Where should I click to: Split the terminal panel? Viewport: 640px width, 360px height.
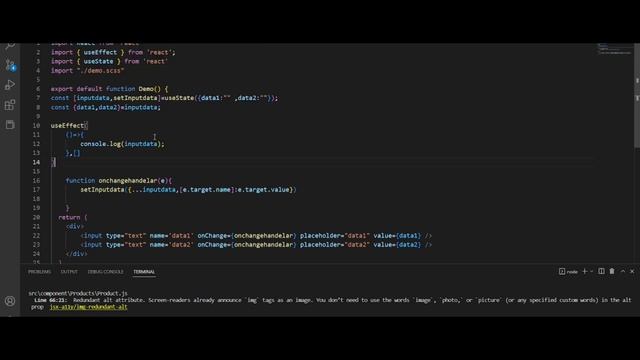coord(601,271)
